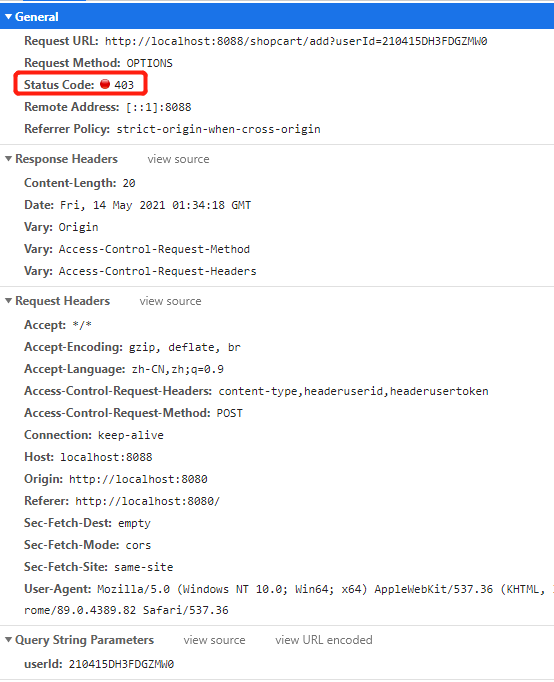The image size is (554, 682).
Task: Click the red status code indicator dot
Action: point(105,84)
